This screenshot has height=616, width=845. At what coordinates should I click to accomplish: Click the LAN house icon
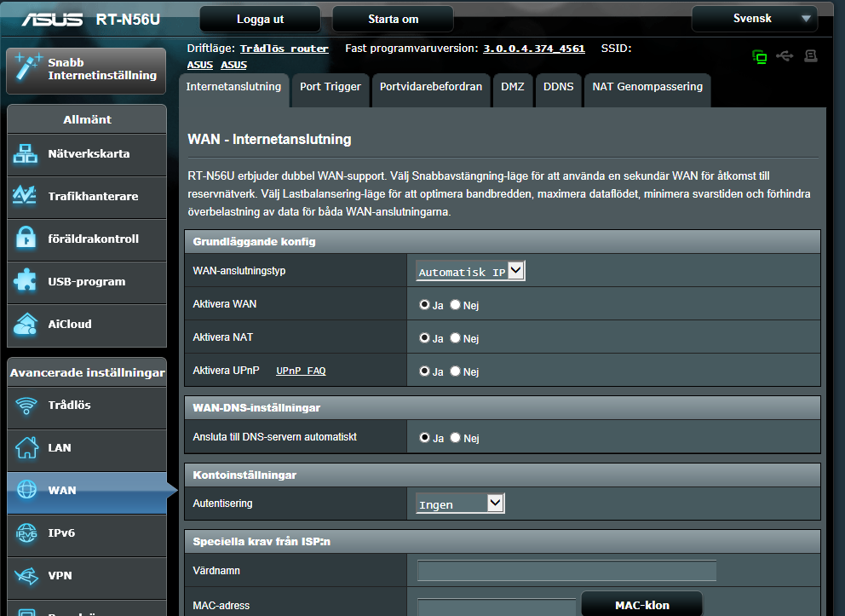click(26, 447)
